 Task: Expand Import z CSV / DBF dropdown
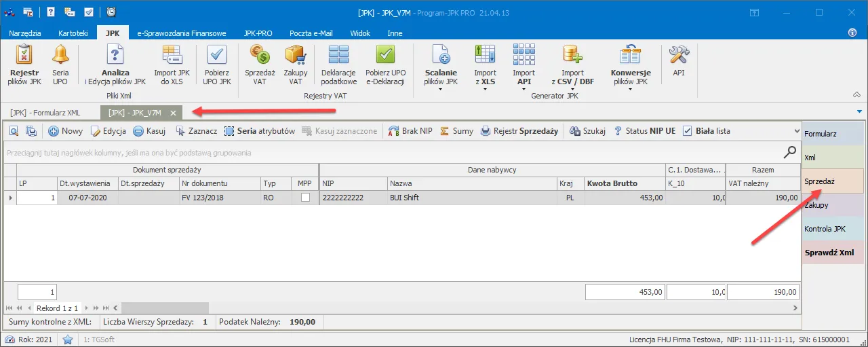[x=572, y=89]
